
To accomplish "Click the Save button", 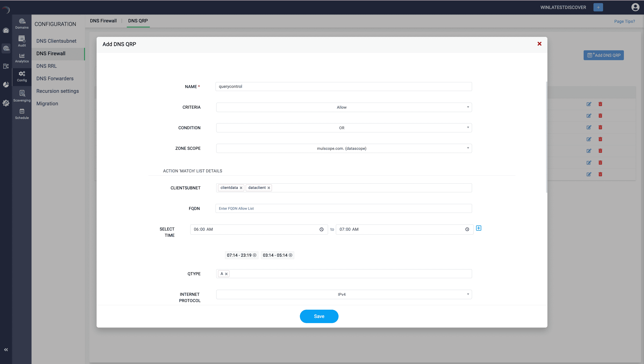I will coord(319,316).
